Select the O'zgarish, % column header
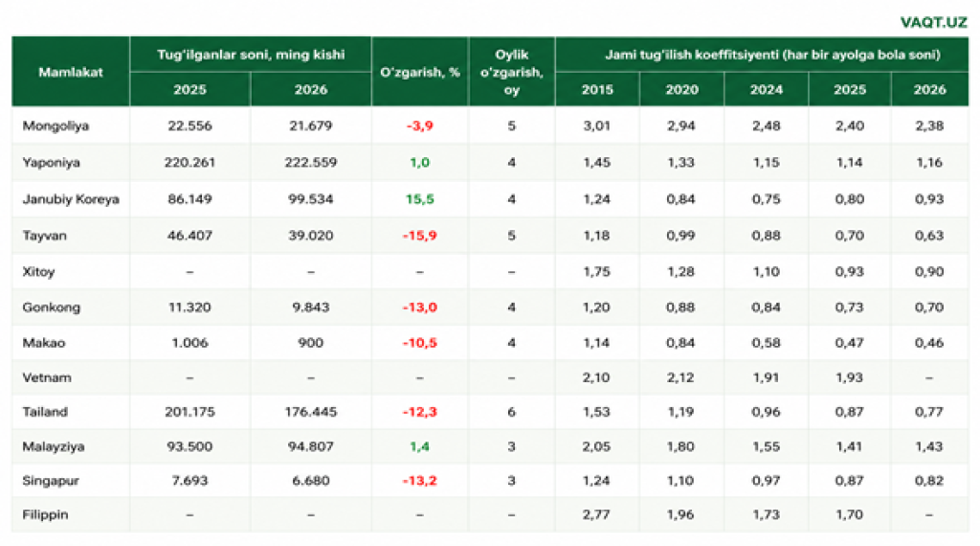This screenshot has height=546, width=980. (419, 72)
